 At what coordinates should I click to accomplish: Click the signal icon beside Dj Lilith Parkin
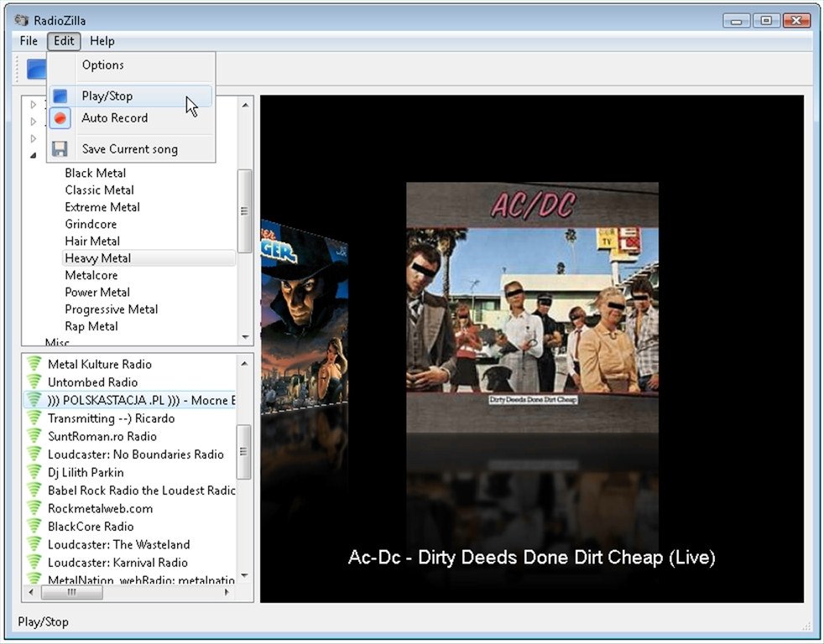click(x=34, y=472)
